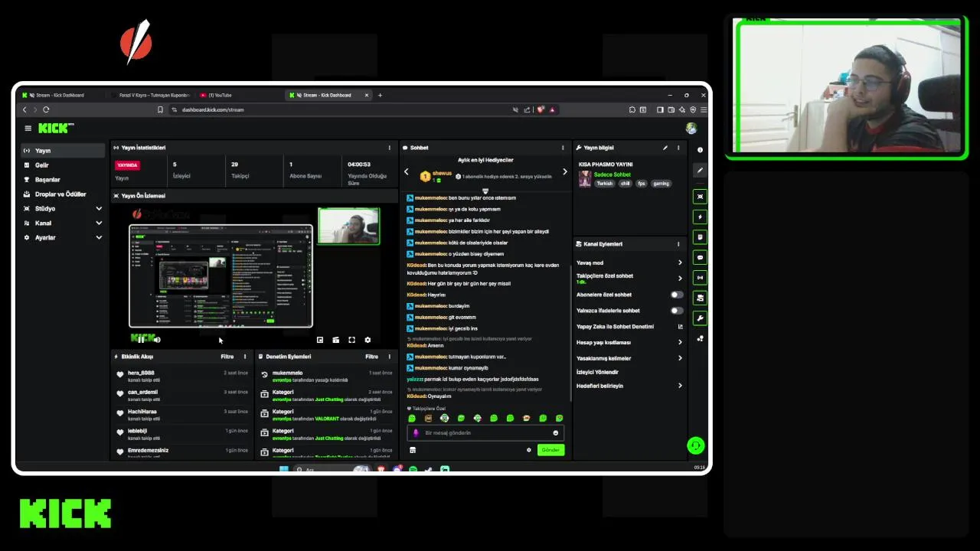Toggle the chat bubble widget on the right rail
980x551 pixels.
[700, 258]
